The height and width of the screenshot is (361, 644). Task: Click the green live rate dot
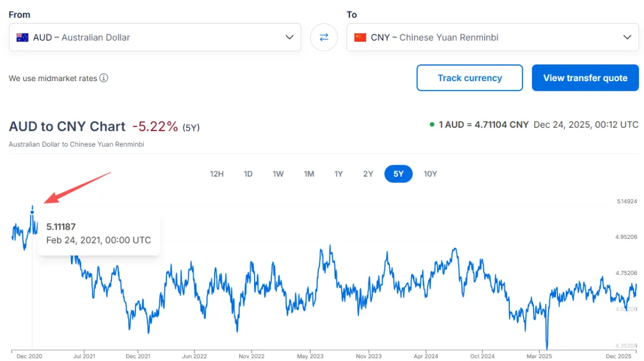pos(432,125)
